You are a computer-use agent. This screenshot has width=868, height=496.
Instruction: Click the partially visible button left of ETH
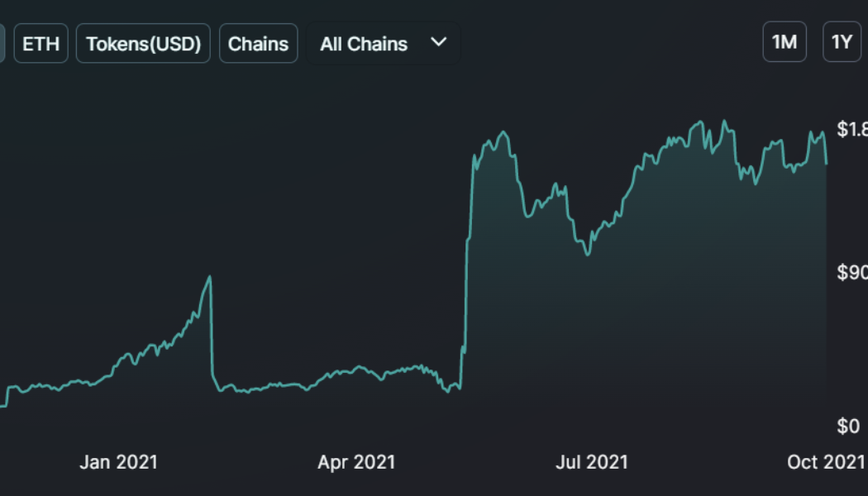pyautogui.click(x=2, y=44)
